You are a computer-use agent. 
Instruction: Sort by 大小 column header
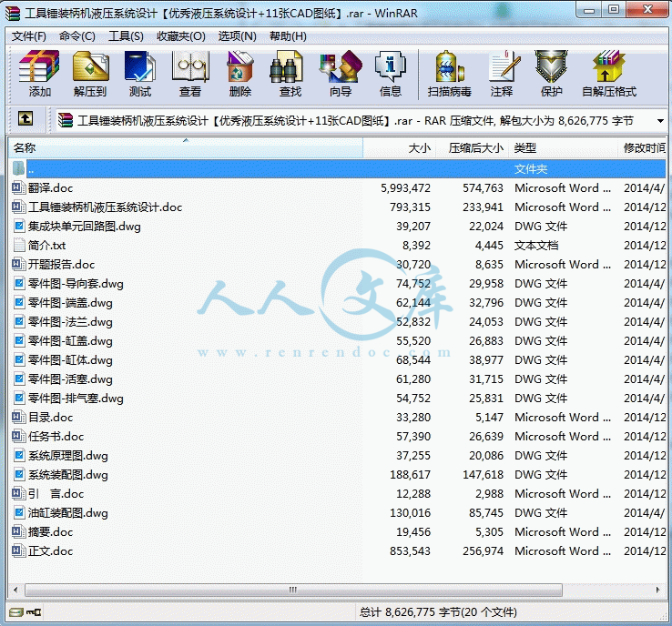pos(400,148)
